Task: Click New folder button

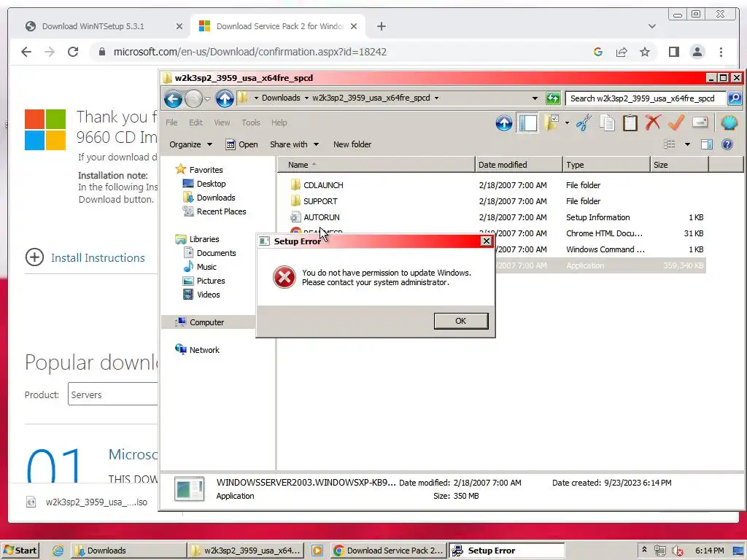Action: point(352,144)
